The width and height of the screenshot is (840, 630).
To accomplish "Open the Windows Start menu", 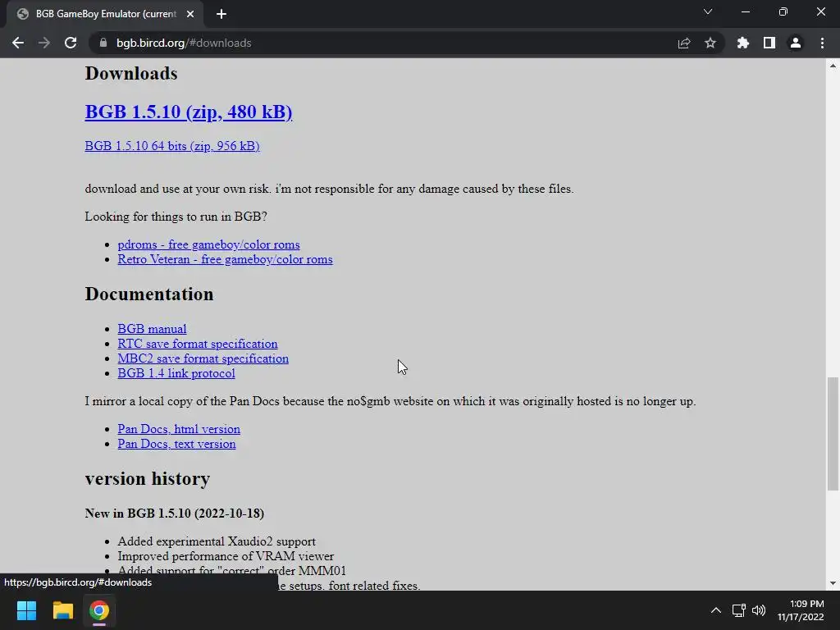I will pyautogui.click(x=26, y=610).
